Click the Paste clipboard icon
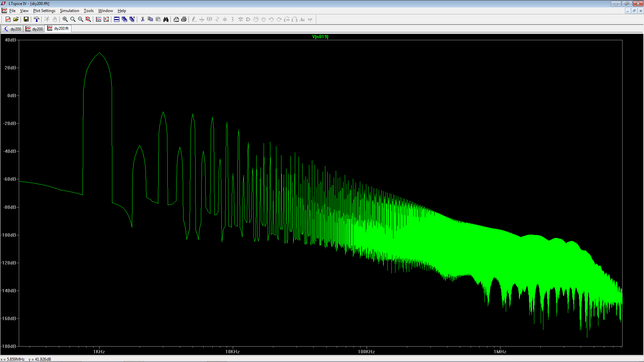 tap(158, 19)
